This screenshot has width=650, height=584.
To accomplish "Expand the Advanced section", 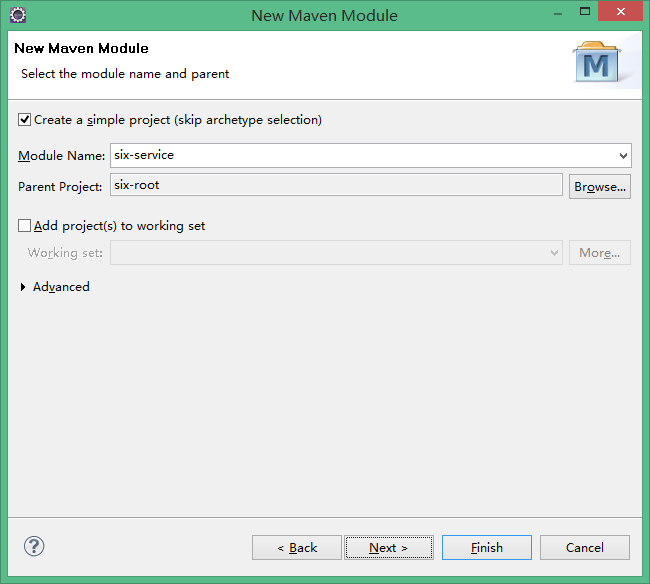I will (23, 287).
